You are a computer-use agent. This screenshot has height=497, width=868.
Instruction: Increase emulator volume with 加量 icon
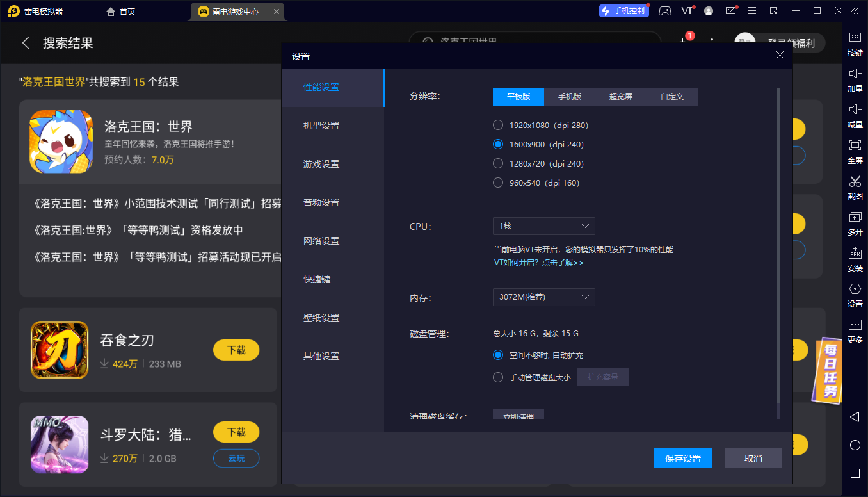855,80
